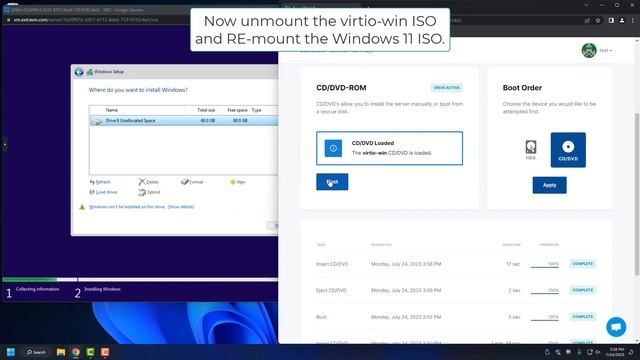Click the Type column header in drive list

[256, 110]
